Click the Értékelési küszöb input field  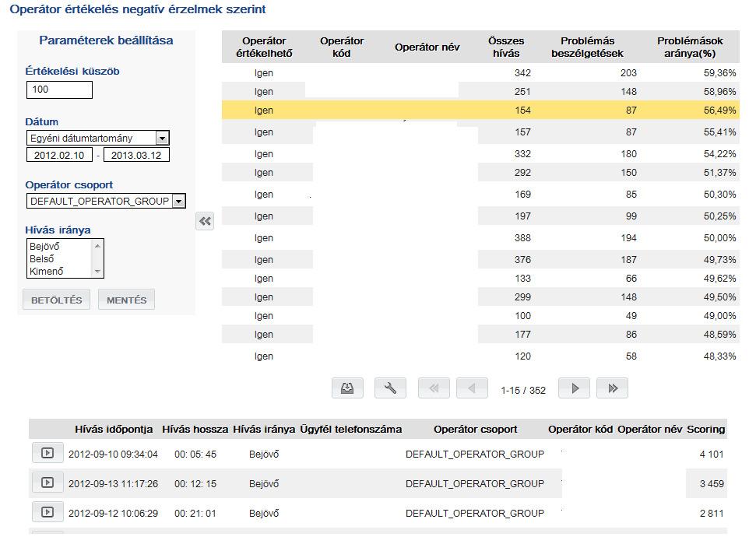coord(59,89)
